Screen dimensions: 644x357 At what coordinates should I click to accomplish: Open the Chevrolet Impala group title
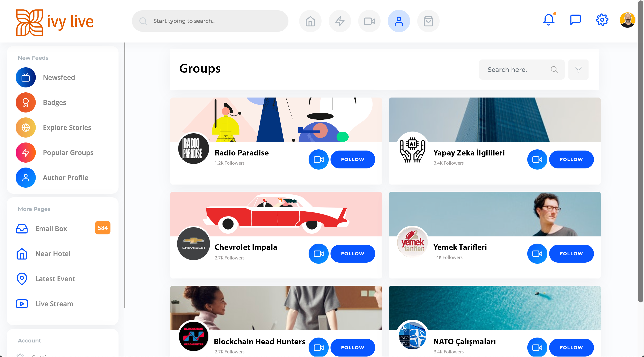(x=246, y=247)
